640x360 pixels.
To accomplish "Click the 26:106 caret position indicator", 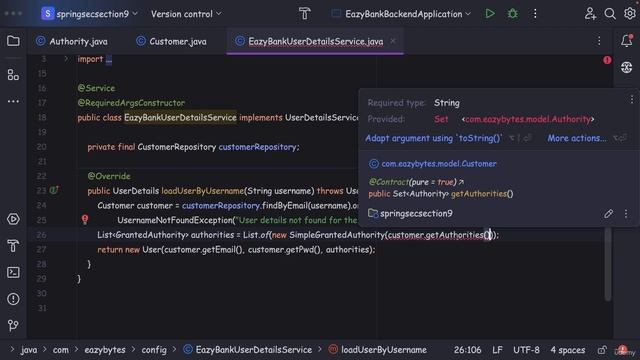I will pyautogui.click(x=467, y=350).
